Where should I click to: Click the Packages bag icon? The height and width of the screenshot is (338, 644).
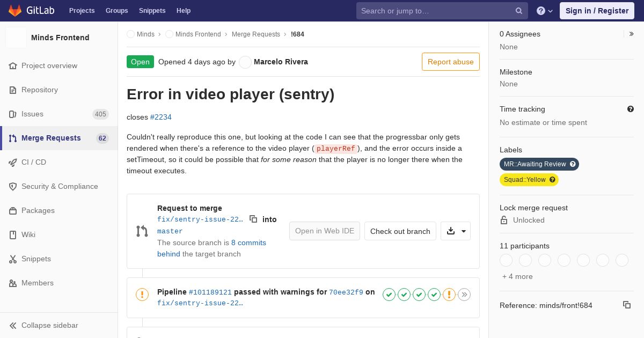[x=13, y=210]
